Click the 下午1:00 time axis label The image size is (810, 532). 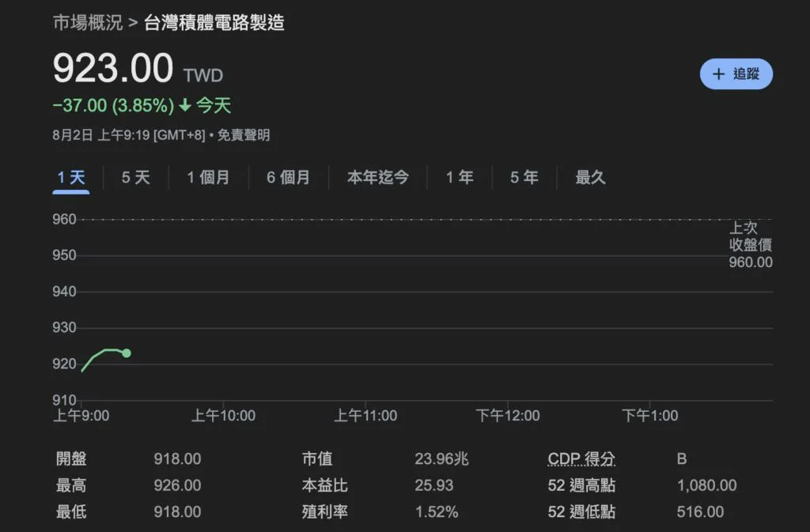[x=650, y=415]
